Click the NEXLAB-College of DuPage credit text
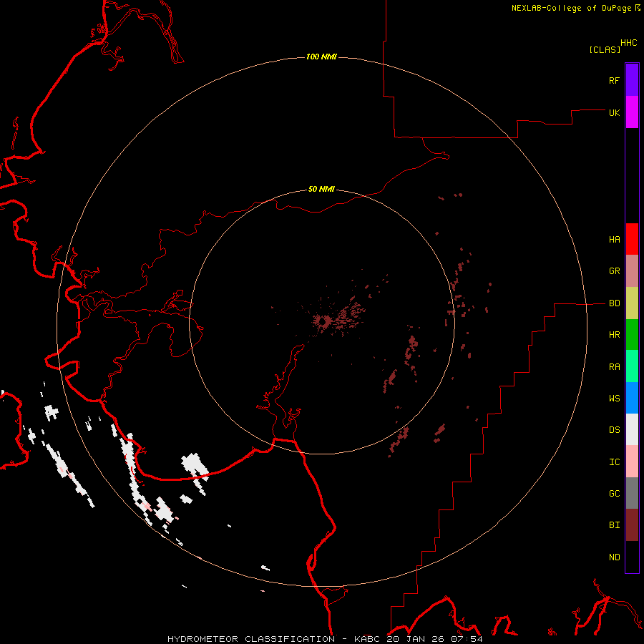This screenshot has width=644, height=644. [571, 8]
